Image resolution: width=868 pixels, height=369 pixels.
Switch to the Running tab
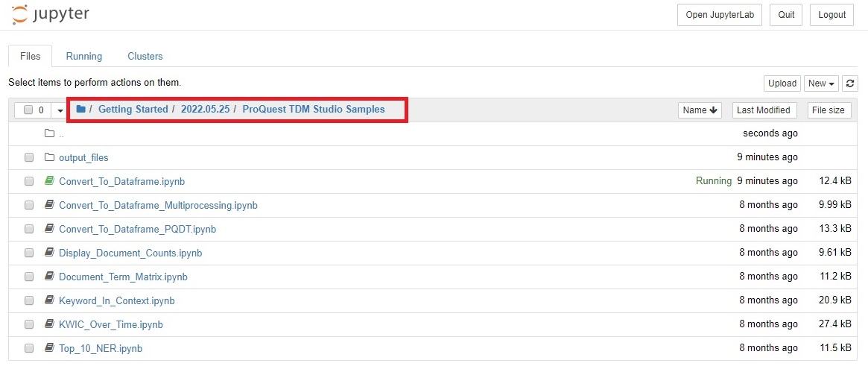coord(84,56)
